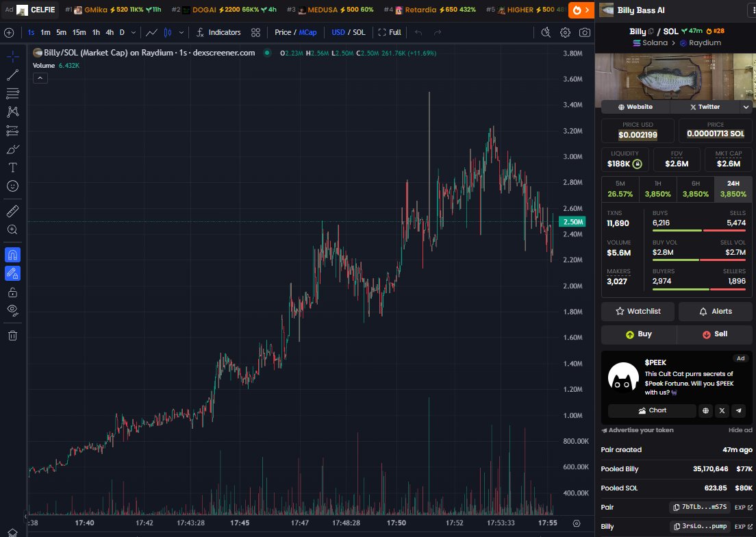
Task: Select the trend line drawing tool
Action: [x=12, y=75]
